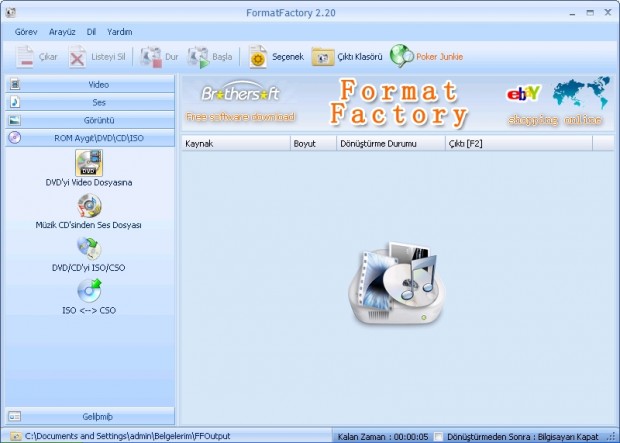Viewport: 620px width, 443px height.
Task: Click the picture icon on Görüntü panel
Action: [15, 120]
